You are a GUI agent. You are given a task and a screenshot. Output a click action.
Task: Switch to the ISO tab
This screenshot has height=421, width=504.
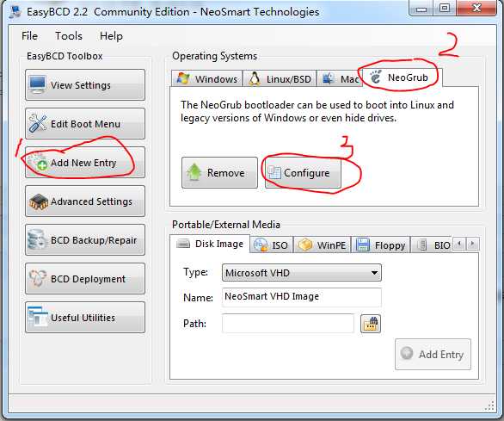point(271,245)
